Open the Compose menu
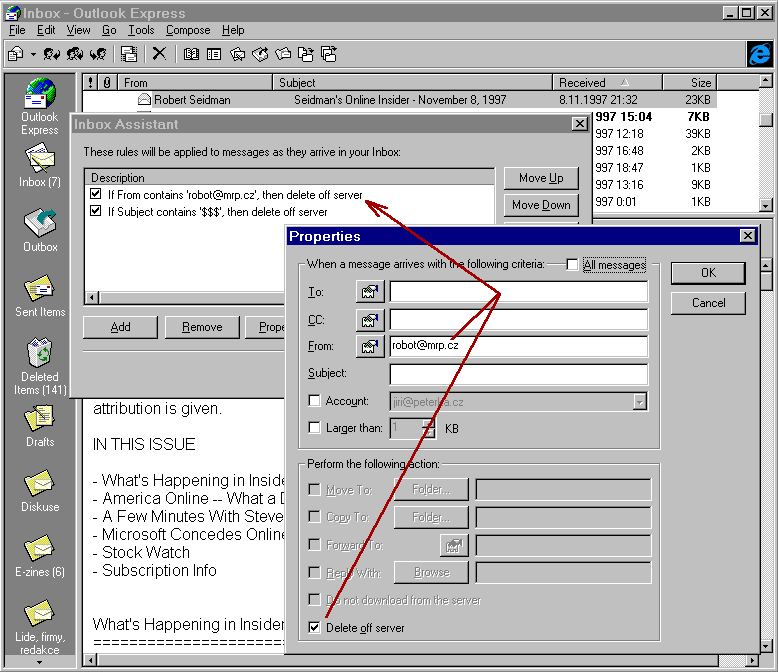The height and width of the screenshot is (672, 778). (x=187, y=31)
